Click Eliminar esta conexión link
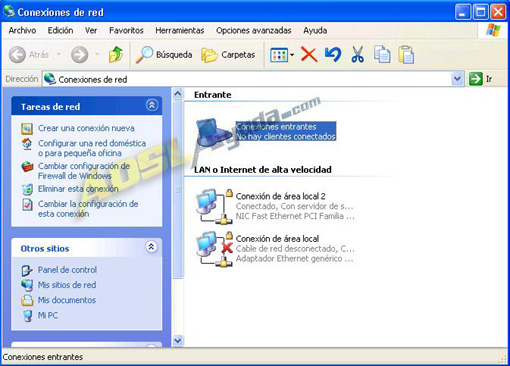 78,189
